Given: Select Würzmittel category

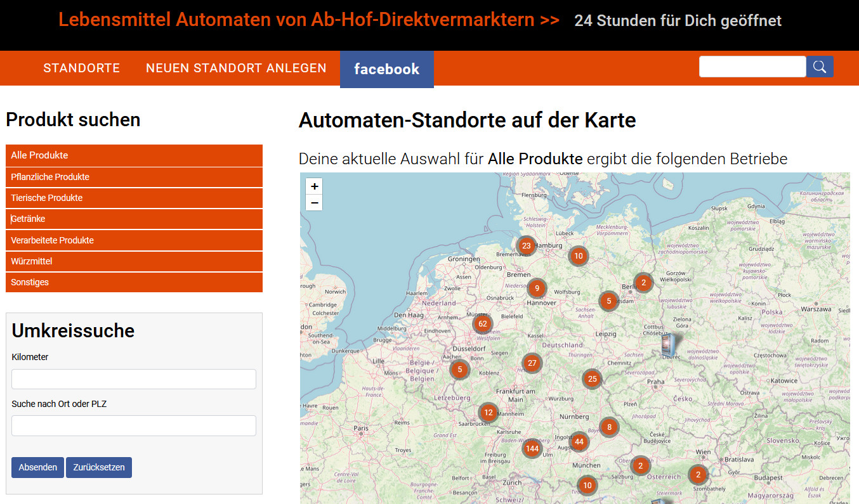Looking at the screenshot, I should click(x=134, y=261).
